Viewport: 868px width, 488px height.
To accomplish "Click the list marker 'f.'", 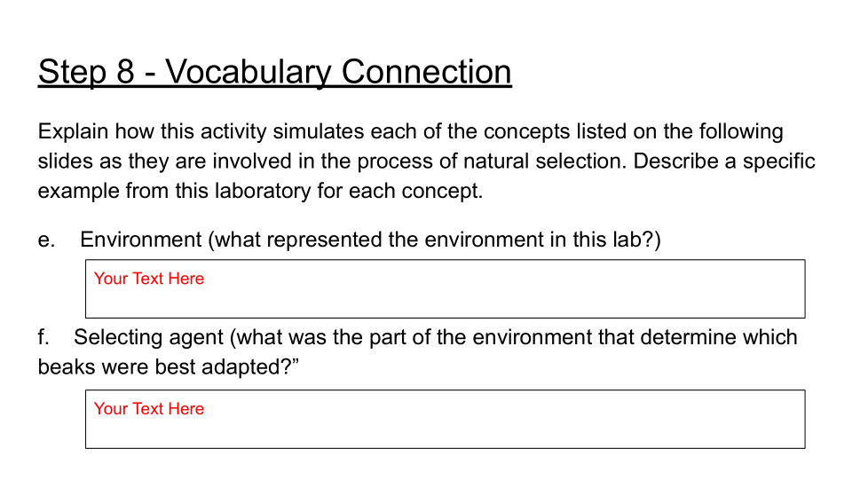I will [43, 337].
